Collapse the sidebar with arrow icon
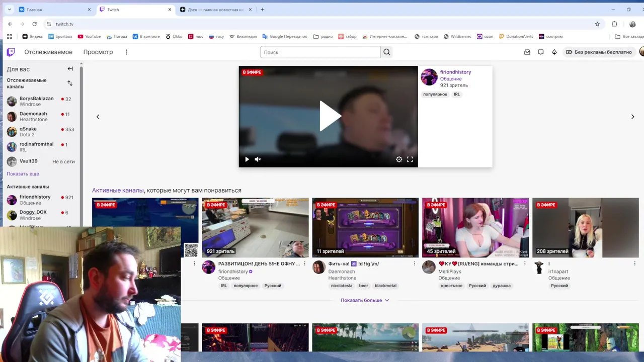Viewport: 644px width, 362px height. pos(70,69)
